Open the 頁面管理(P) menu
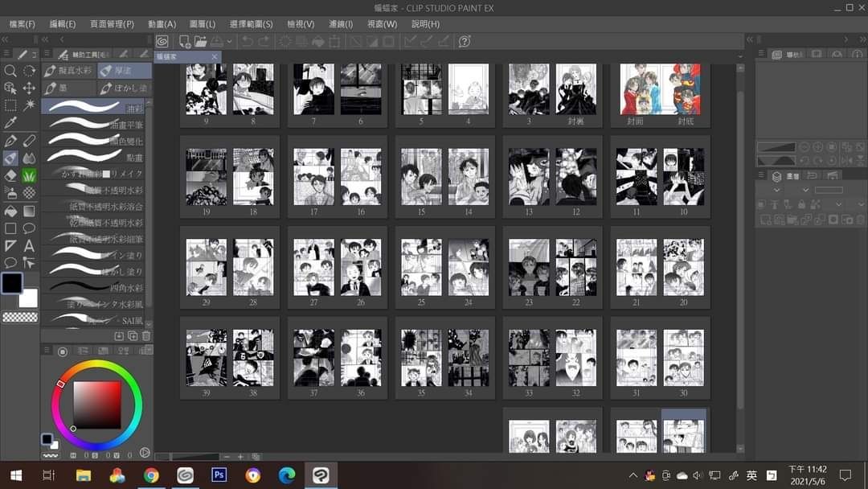The image size is (868, 489). 112,24
